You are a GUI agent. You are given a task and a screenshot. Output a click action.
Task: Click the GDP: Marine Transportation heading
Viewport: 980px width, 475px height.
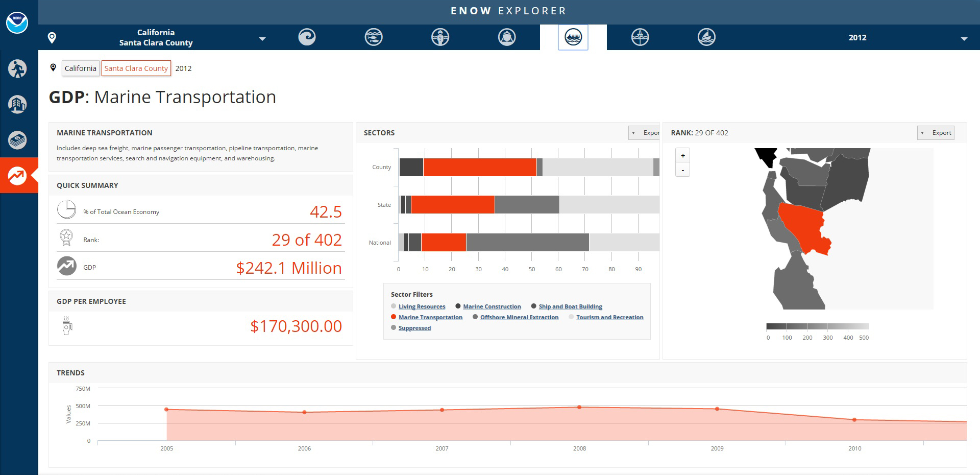pos(162,97)
